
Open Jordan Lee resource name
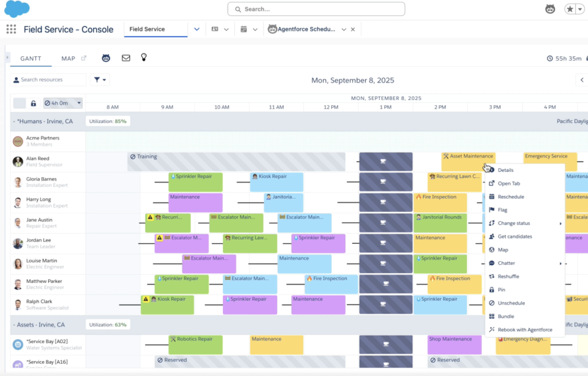tap(38, 240)
